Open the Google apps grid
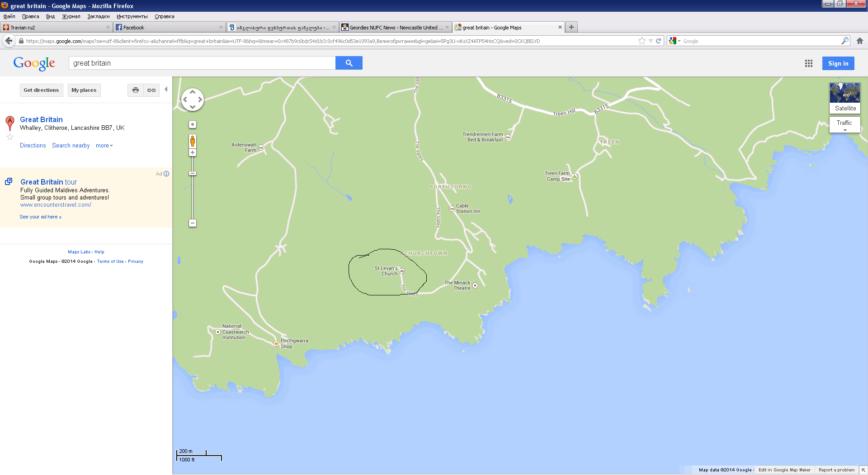 (808, 63)
